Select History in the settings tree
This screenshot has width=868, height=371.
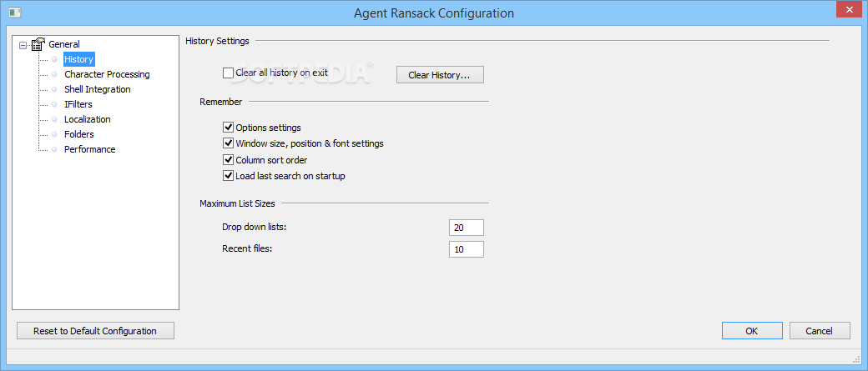(x=79, y=59)
